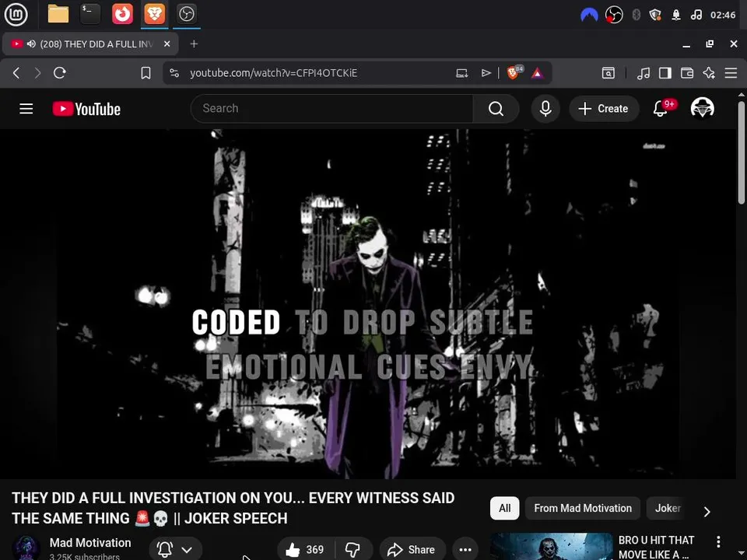Select the All filter chip
Screen dimensions: 747x560
point(504,508)
